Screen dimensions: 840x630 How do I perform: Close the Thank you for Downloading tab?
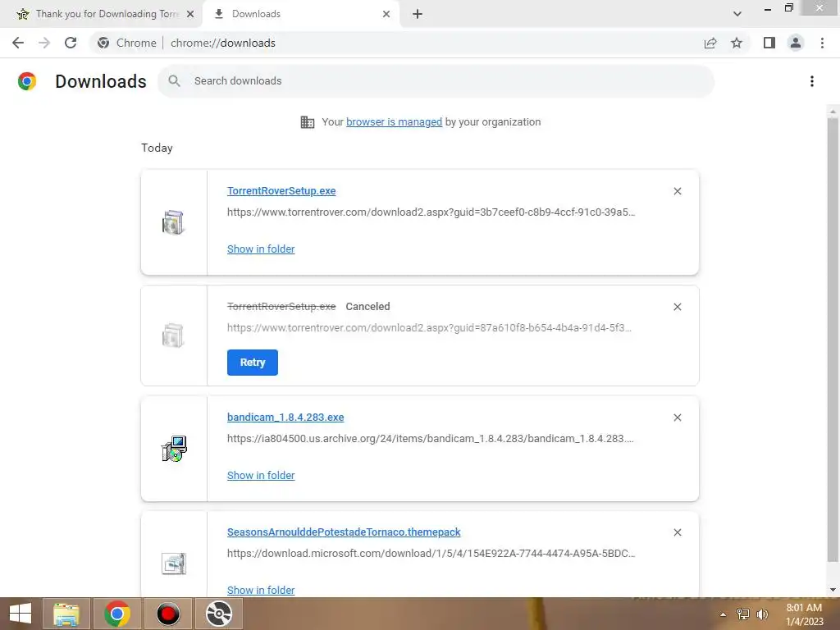click(x=190, y=14)
